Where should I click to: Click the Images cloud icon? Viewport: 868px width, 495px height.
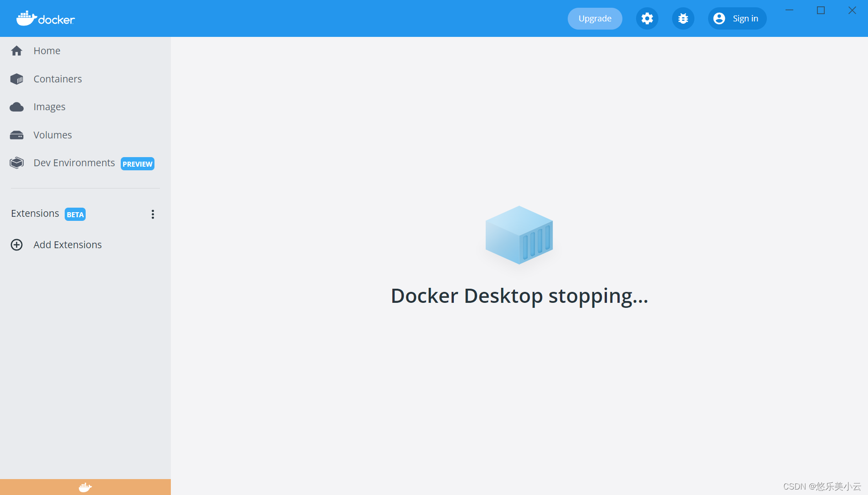click(17, 107)
